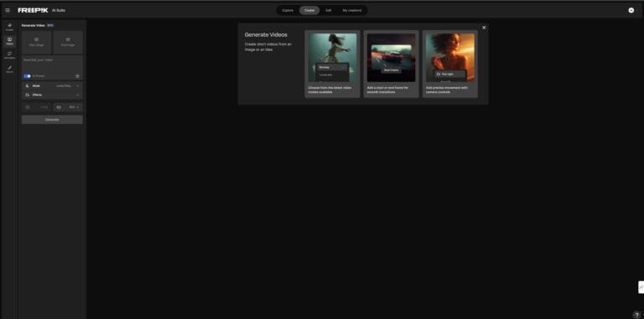
Task: Open the Mode dropdown
Action: click(52, 85)
